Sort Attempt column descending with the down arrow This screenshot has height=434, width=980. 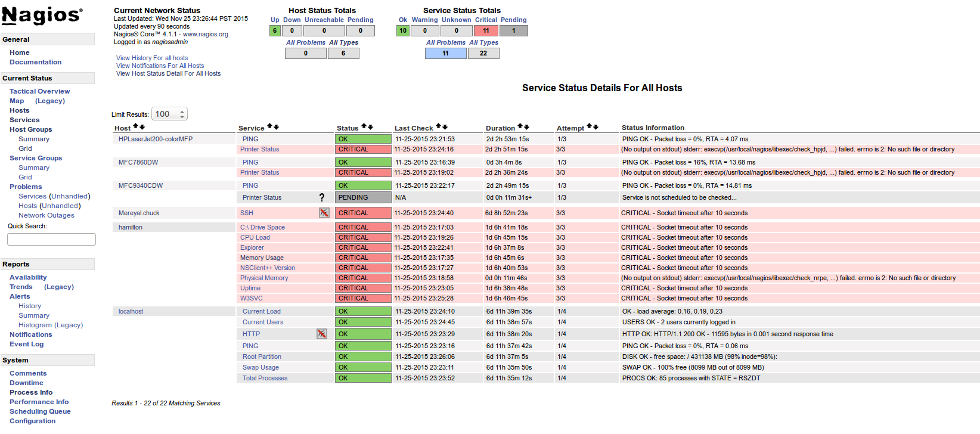point(596,127)
